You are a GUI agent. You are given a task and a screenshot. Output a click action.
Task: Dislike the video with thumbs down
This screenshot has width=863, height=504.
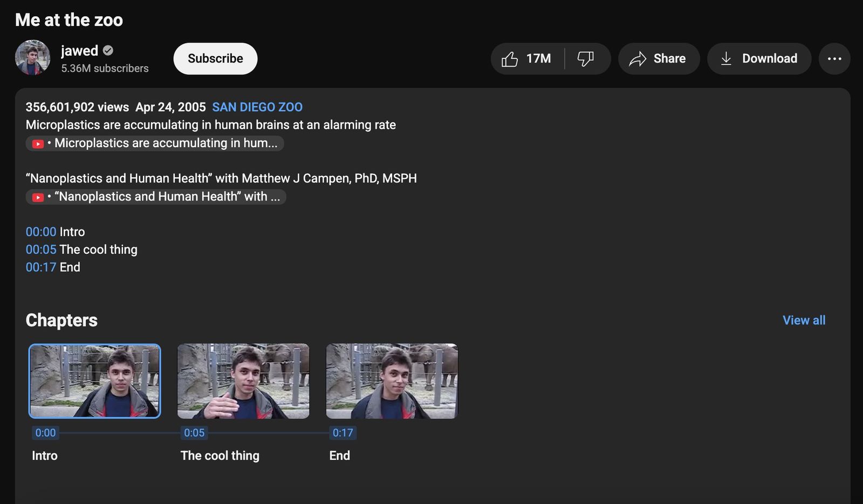[587, 59]
